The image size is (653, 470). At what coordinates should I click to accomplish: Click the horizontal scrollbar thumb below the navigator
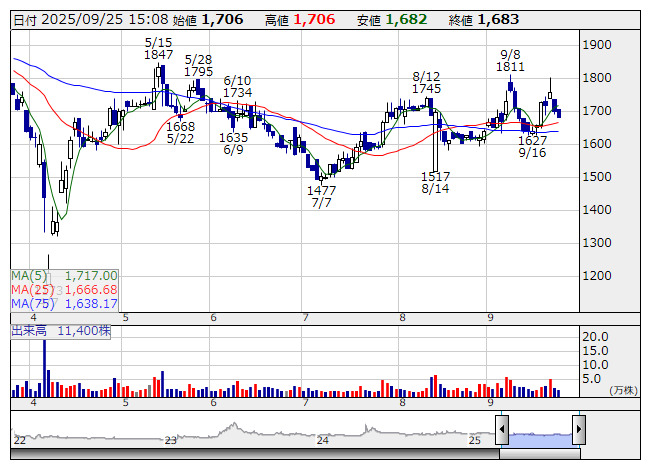tap(540, 453)
